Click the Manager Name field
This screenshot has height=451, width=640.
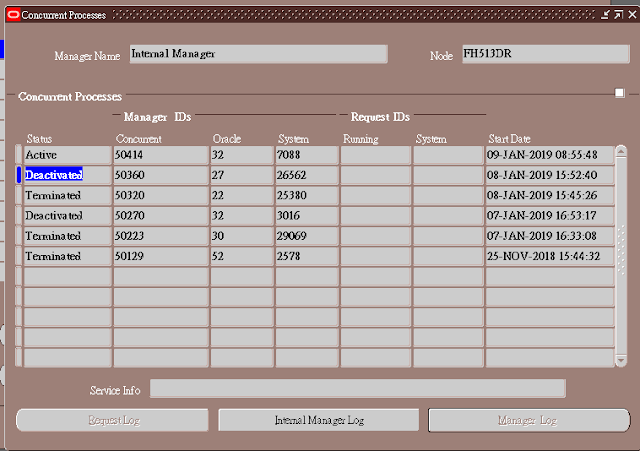[x=258, y=54]
